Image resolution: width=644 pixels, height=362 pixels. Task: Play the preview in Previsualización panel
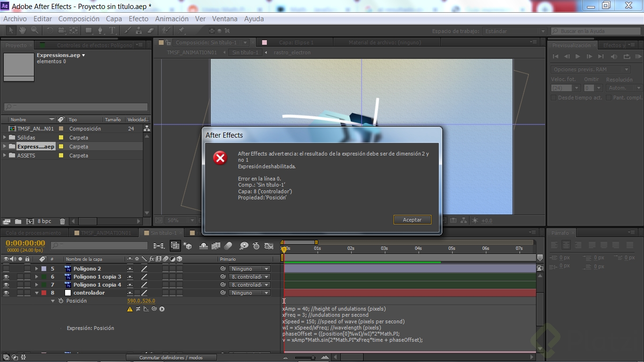tap(578, 57)
